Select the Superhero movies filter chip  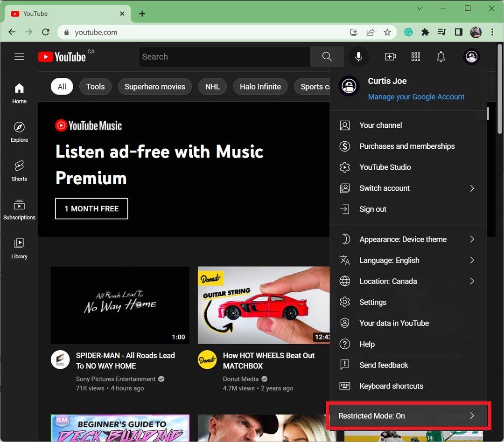154,86
